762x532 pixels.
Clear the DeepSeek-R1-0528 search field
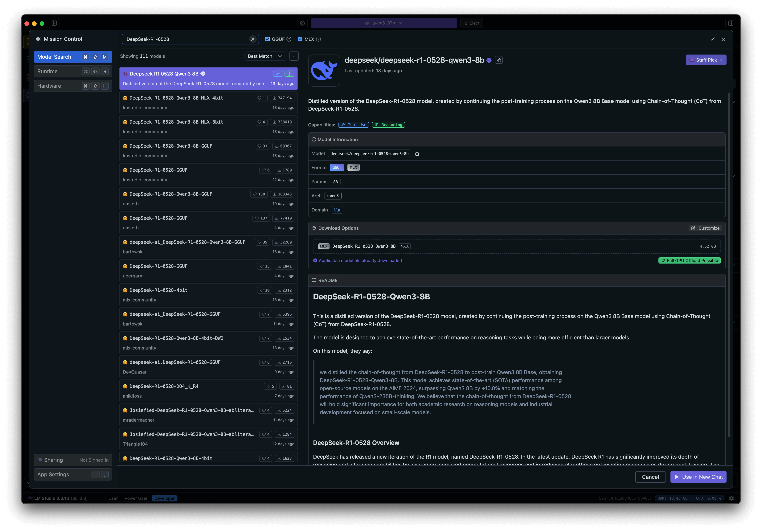[252, 39]
